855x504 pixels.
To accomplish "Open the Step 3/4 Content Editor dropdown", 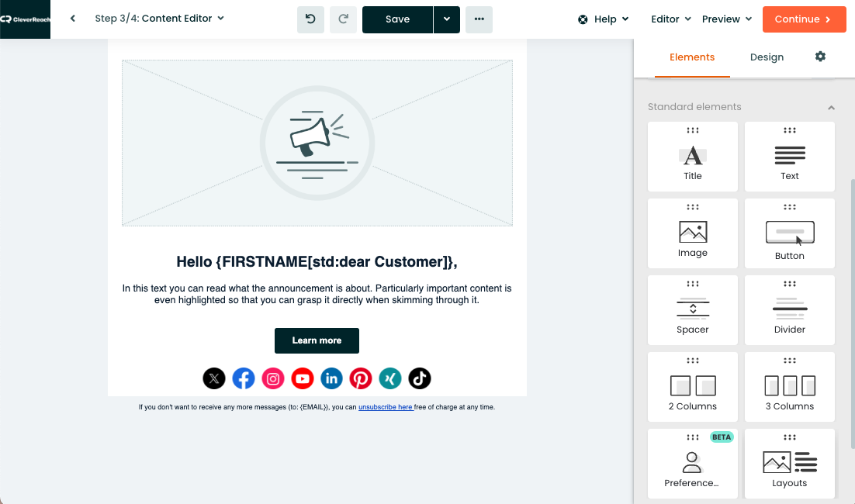I will coord(159,19).
